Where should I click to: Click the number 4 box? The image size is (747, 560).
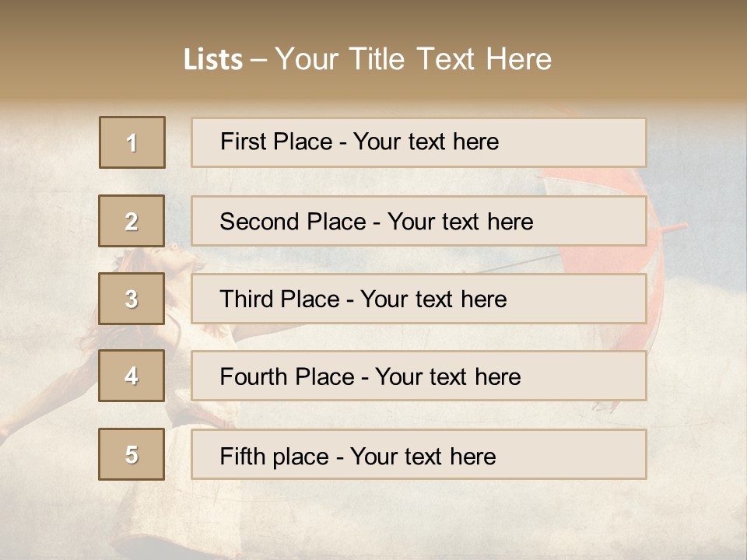(x=132, y=376)
